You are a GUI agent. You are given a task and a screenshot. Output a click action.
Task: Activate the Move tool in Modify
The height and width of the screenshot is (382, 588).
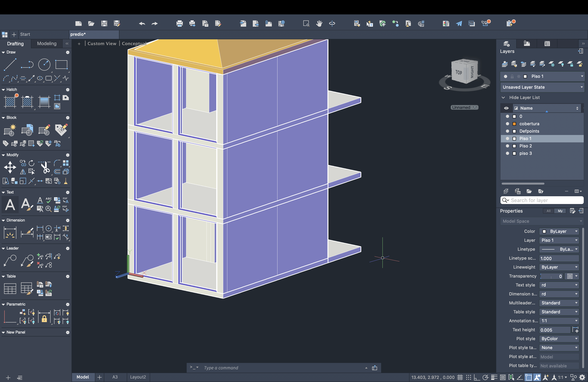tap(10, 167)
